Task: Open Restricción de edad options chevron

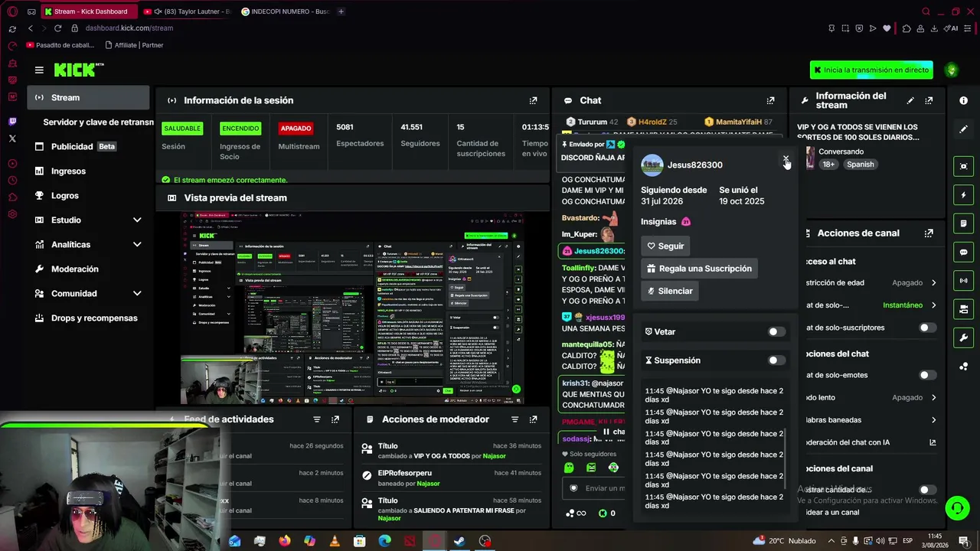Action: click(x=933, y=283)
